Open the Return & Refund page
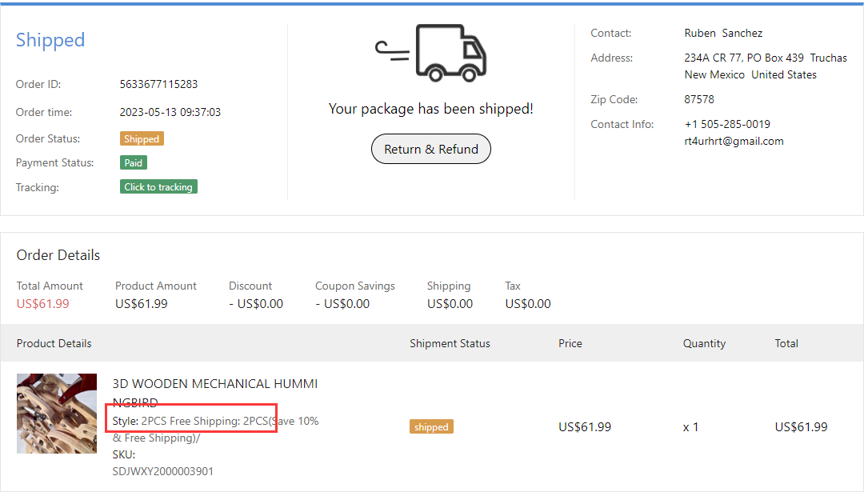Image resolution: width=868 pixels, height=500 pixels. (431, 149)
